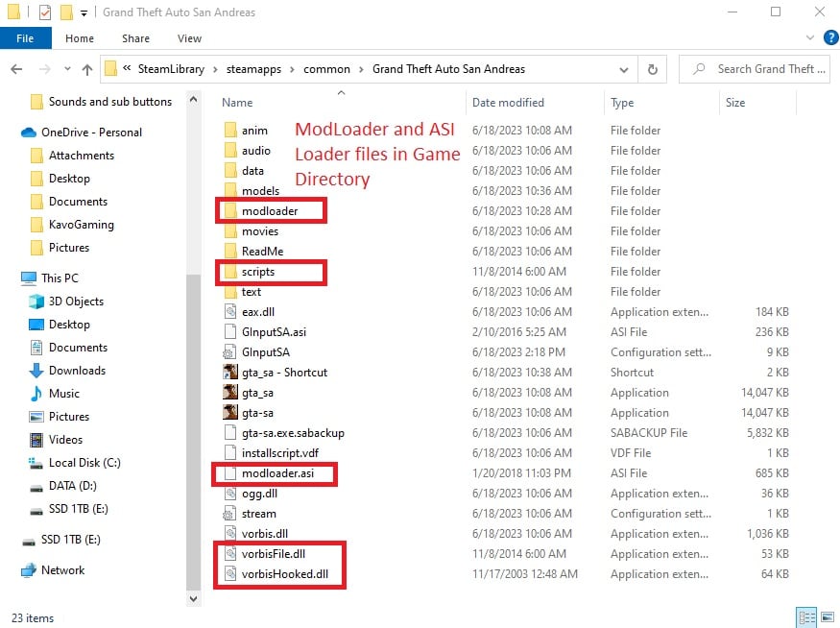This screenshot has width=840, height=628.
Task: Select the vorbisFile.dll file icon
Action: tap(230, 553)
